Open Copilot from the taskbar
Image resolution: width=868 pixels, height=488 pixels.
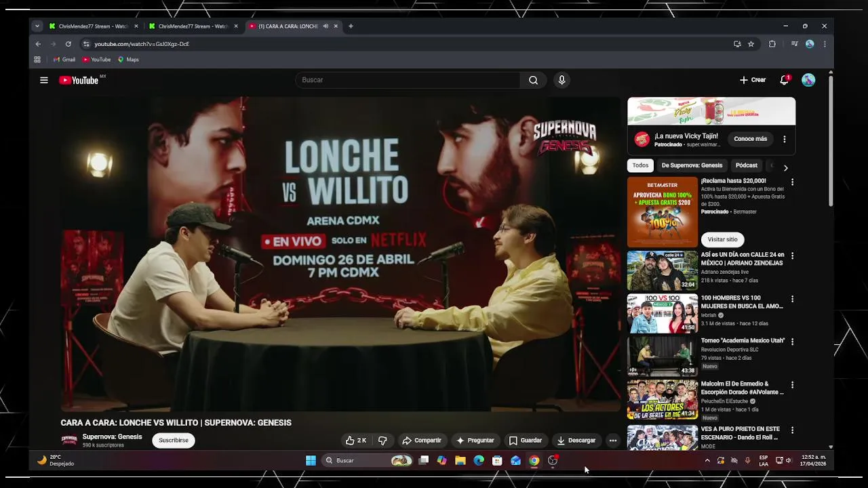pyautogui.click(x=442, y=461)
